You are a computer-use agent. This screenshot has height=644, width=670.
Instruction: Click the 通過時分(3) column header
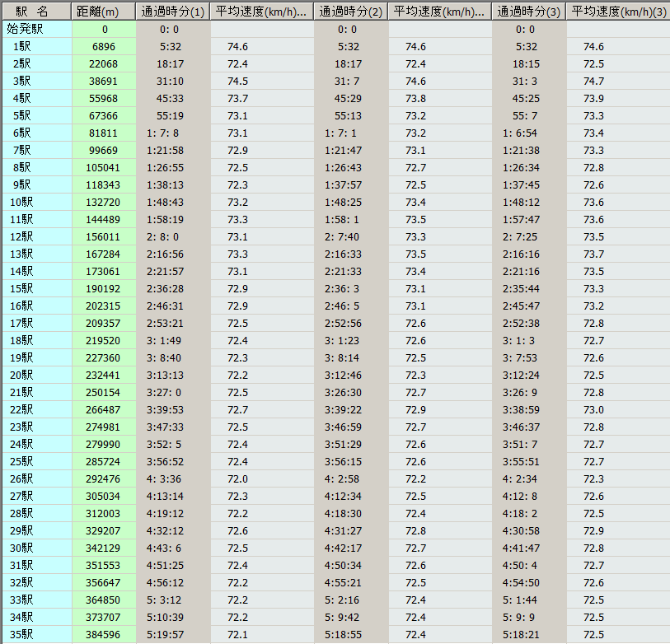[529, 12]
